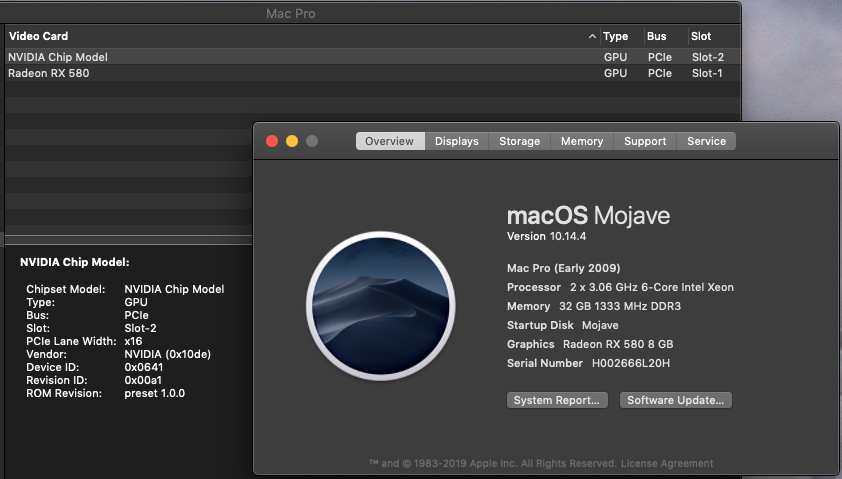Click the Graphics Radeon RX 580 8 GB line
Viewport: 842px width, 479px height.
point(590,344)
